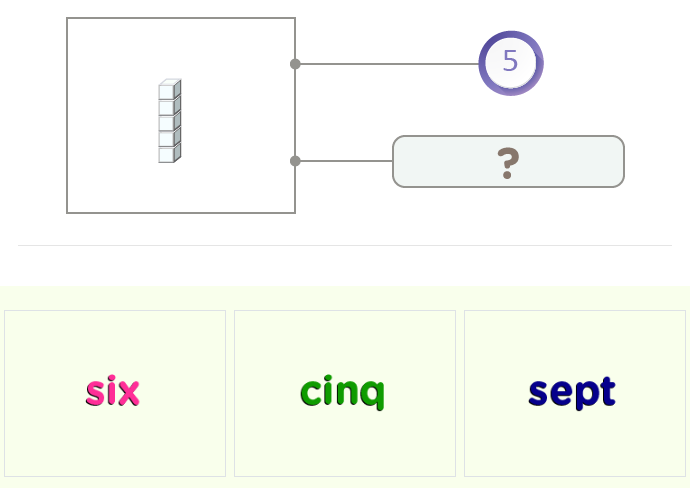This screenshot has height=488, width=690.
Task: Click the line connecting frame to circle 5
Action: [388, 64]
